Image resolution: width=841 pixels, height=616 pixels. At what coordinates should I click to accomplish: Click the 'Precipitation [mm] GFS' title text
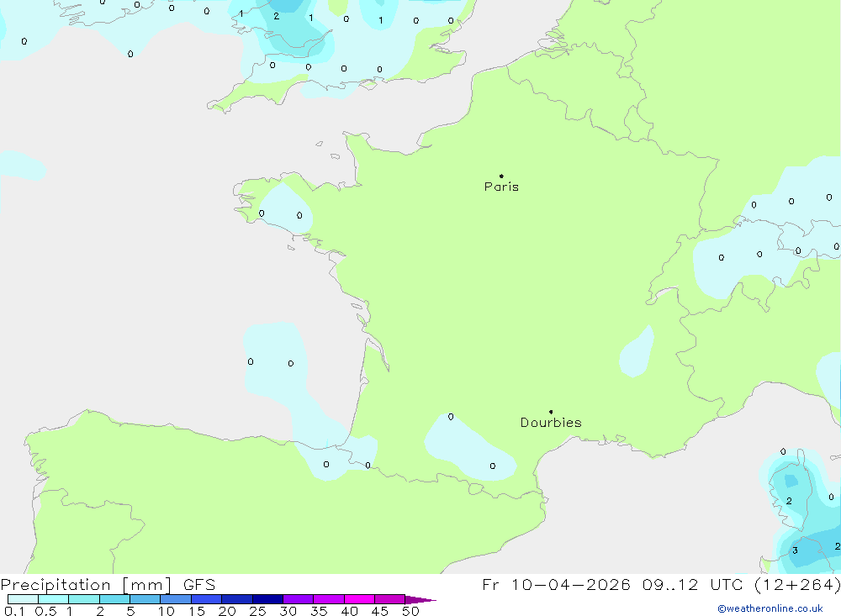point(108,584)
